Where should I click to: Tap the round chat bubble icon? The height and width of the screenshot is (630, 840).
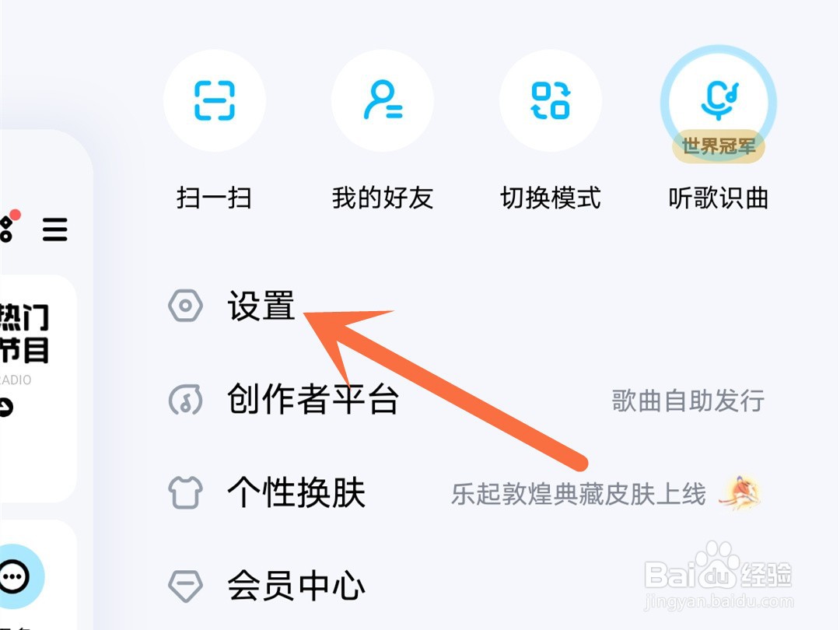coord(15,576)
